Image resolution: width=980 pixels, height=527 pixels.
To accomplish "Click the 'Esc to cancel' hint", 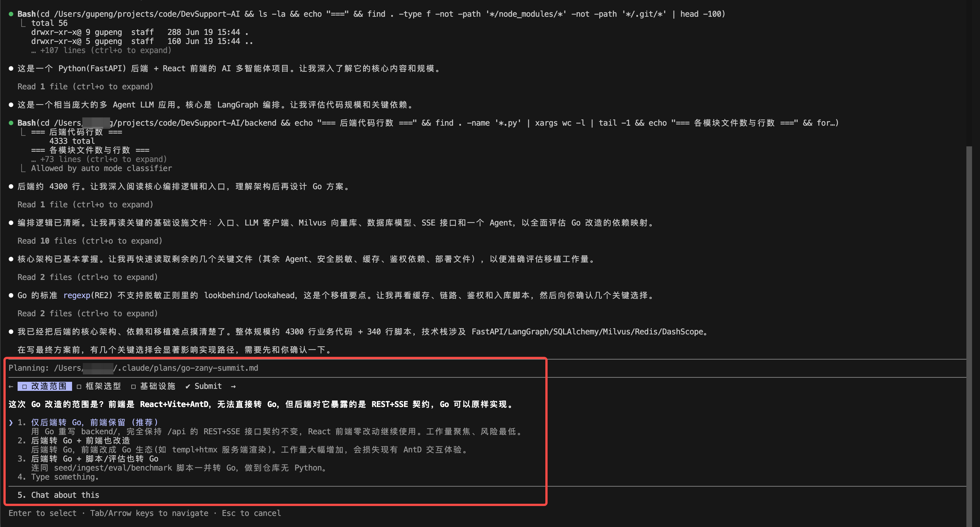I will point(251,513).
